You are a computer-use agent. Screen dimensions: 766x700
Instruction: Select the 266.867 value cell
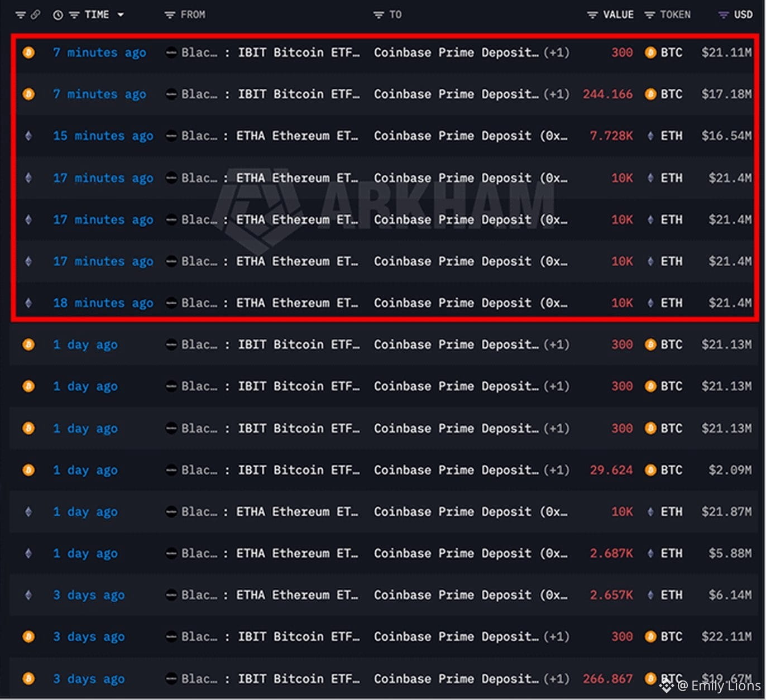pos(607,679)
